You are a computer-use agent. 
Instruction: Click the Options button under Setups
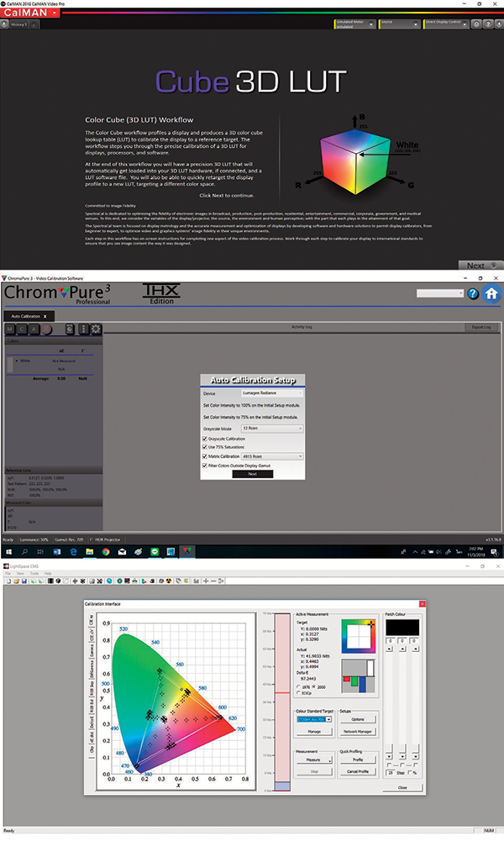point(358,719)
